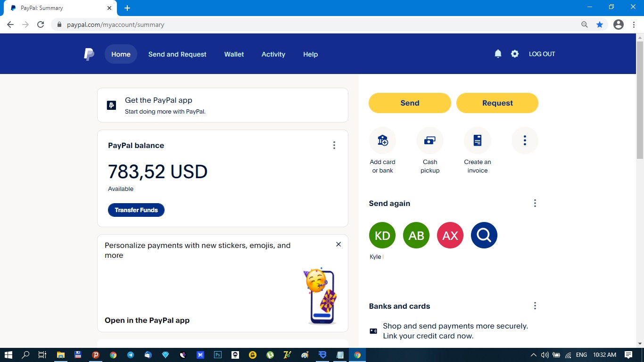Open the Help page
Image resolution: width=644 pixels, height=362 pixels.
pyautogui.click(x=310, y=54)
